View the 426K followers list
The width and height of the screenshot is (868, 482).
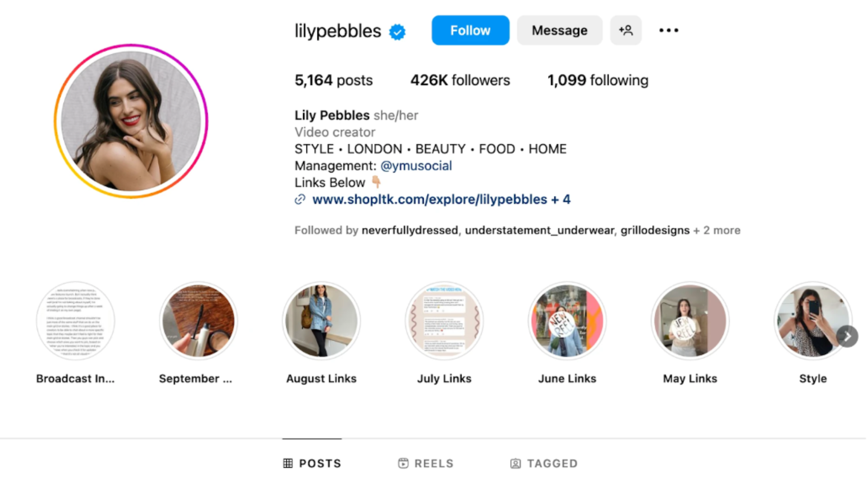460,80
